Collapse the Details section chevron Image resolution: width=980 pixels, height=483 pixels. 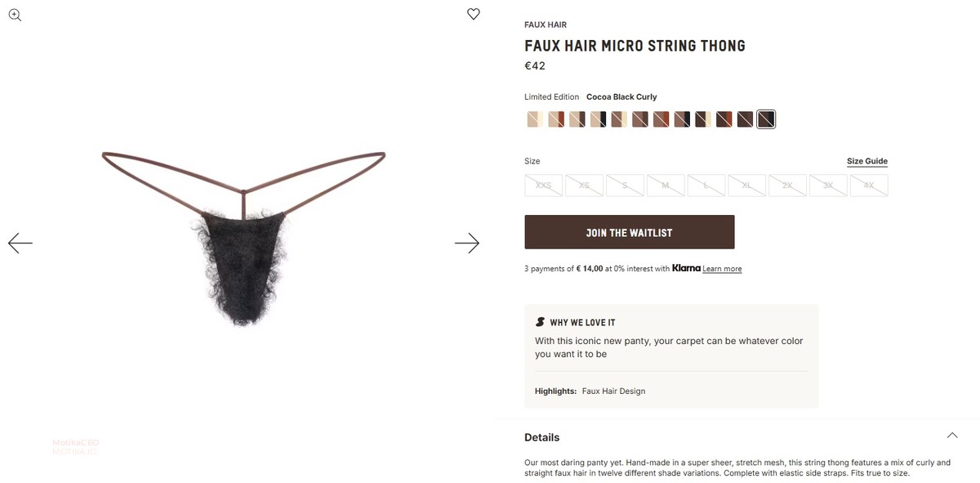[951, 436]
